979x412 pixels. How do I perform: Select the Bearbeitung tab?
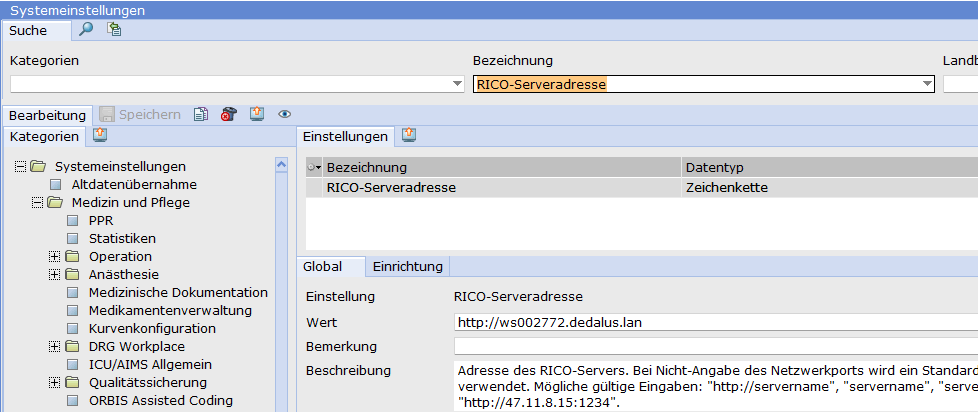coord(47,115)
